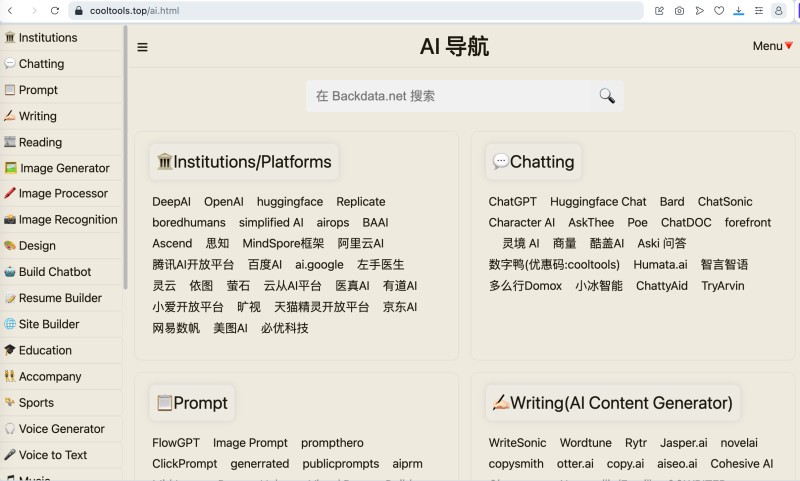Click the browser back arrow
Viewport: 800px width, 481px height.
[10, 10]
